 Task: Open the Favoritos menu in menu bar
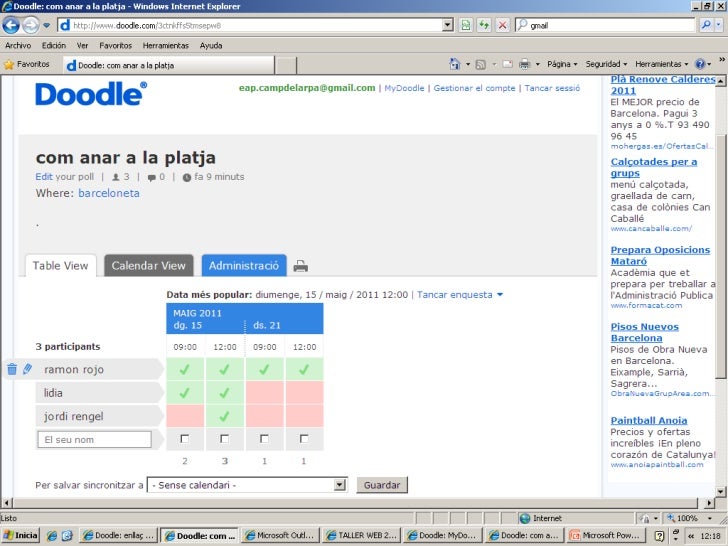click(x=116, y=46)
